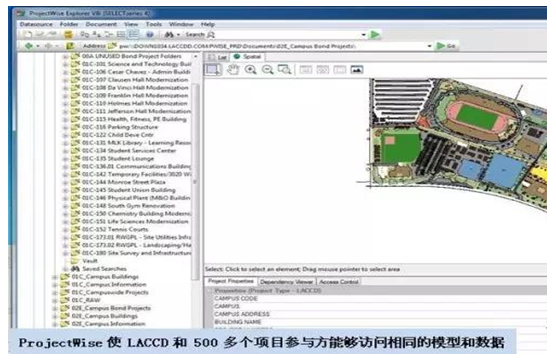Expand the 01C_Campus Buildings folder
Viewport: 556px width, 360px height.
(x=55, y=277)
